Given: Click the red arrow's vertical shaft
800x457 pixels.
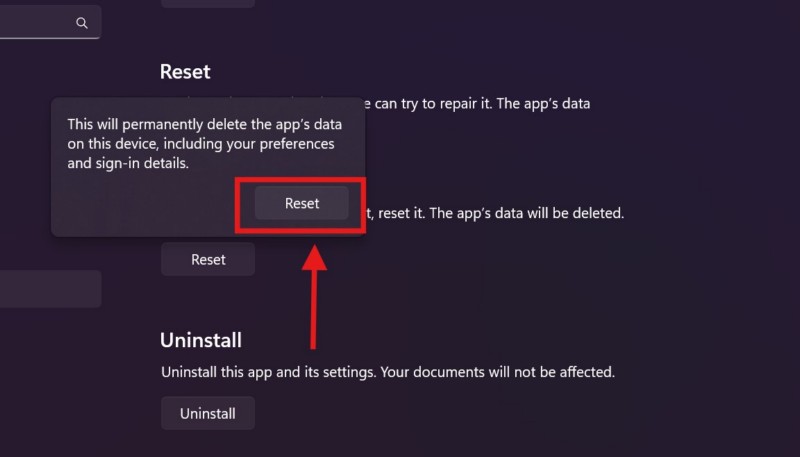Looking at the screenshot, I should 315,310.
